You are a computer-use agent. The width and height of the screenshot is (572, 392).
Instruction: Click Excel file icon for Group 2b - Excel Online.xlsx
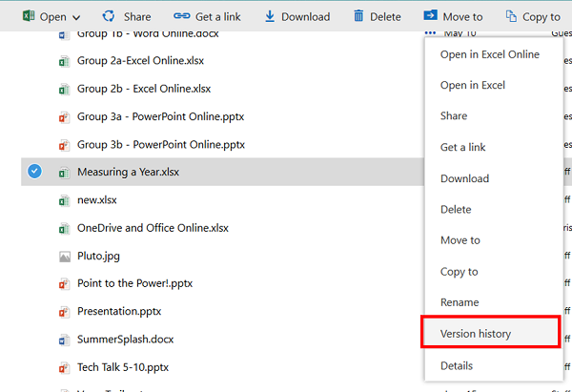tap(64, 89)
